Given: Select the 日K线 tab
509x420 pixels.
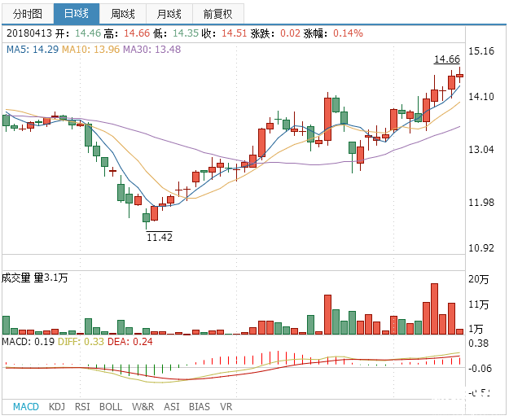Looking at the screenshot, I should (x=77, y=14).
